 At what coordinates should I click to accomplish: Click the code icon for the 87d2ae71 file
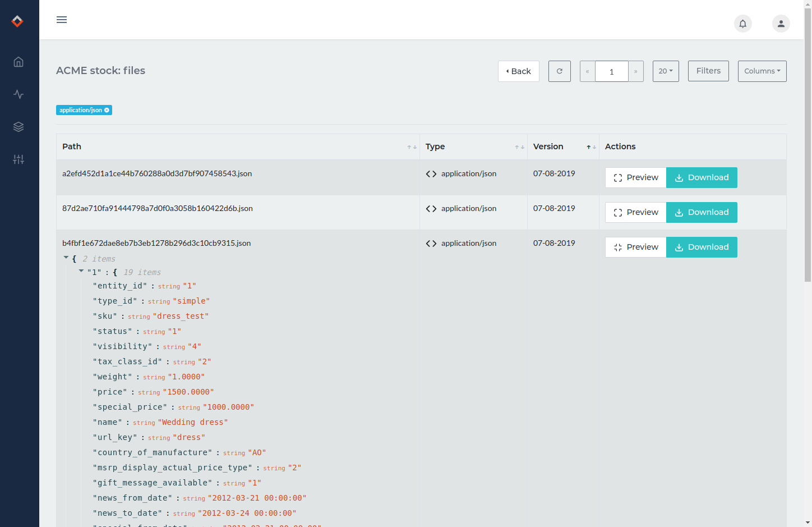(431, 209)
